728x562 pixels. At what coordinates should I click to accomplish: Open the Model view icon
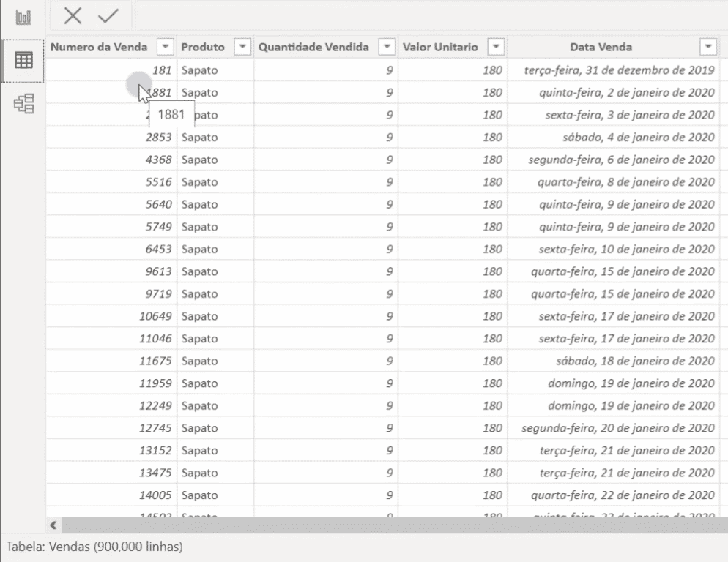pos(23,103)
